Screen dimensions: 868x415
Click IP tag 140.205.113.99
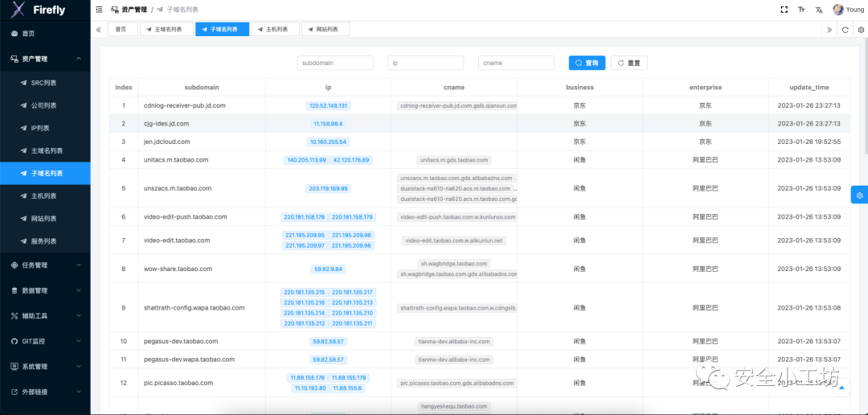[307, 160]
